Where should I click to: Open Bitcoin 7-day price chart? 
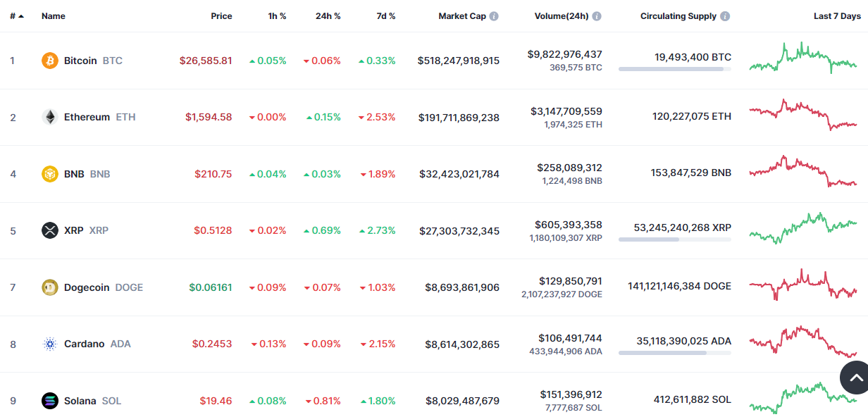[x=803, y=58]
